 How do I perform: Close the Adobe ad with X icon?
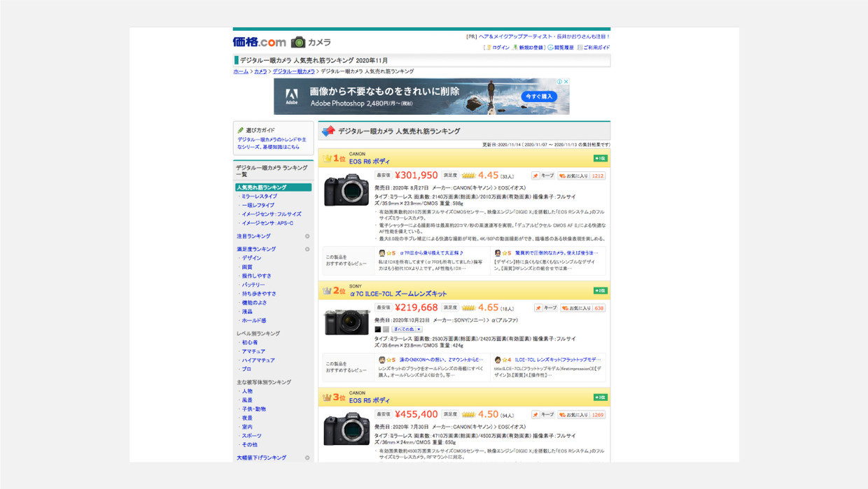click(566, 82)
